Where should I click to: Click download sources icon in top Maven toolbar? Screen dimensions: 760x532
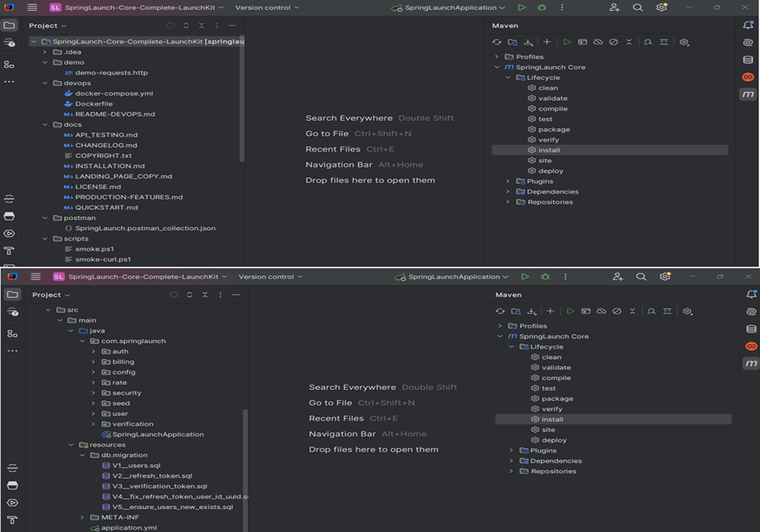[528, 42]
